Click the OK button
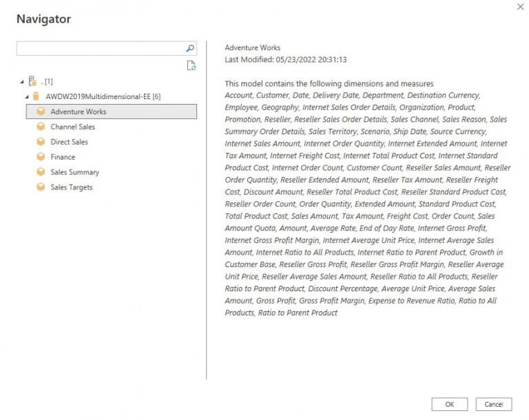 [x=449, y=404]
